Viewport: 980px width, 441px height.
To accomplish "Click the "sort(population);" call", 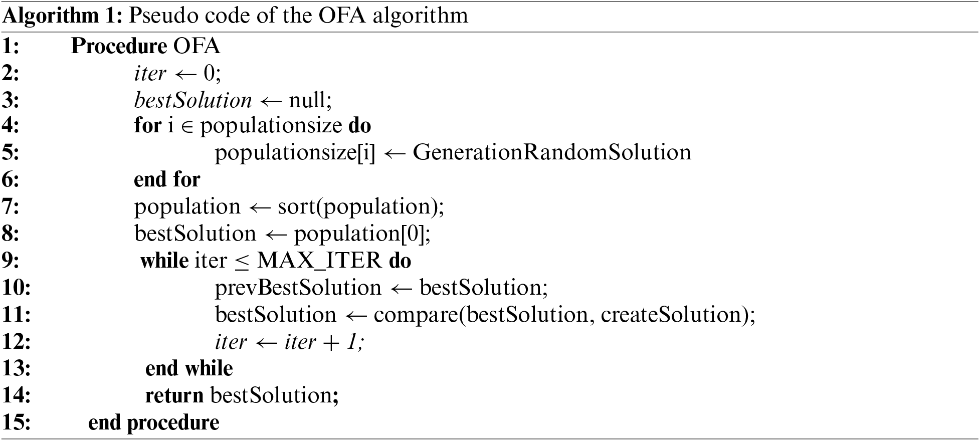I will tap(361, 206).
